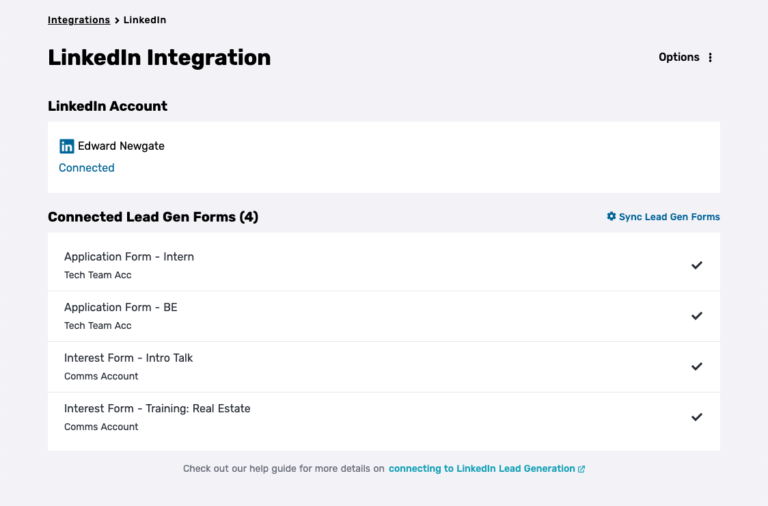The width and height of the screenshot is (768, 506).
Task: Click the Connected Lead Gen Forms (4) heading
Action: (153, 217)
